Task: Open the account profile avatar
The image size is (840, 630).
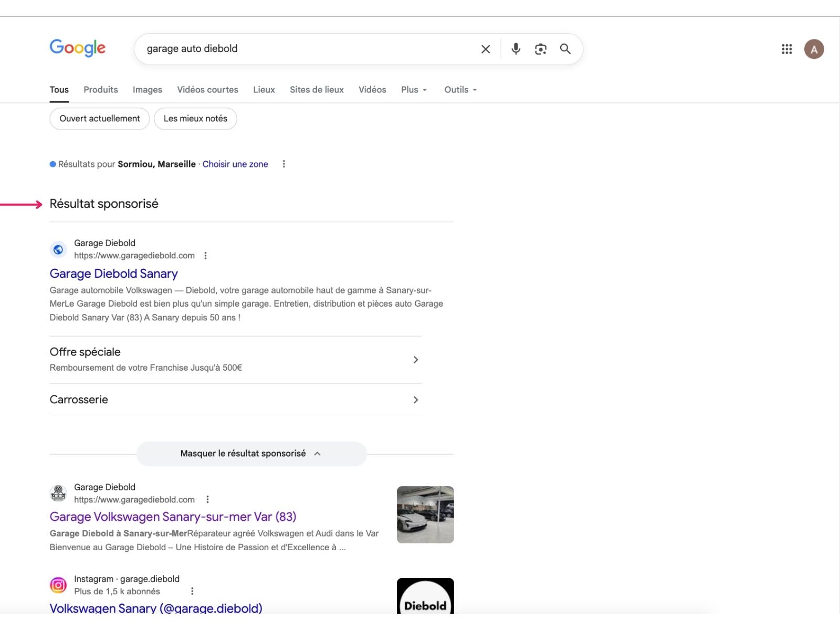Action: (x=814, y=49)
